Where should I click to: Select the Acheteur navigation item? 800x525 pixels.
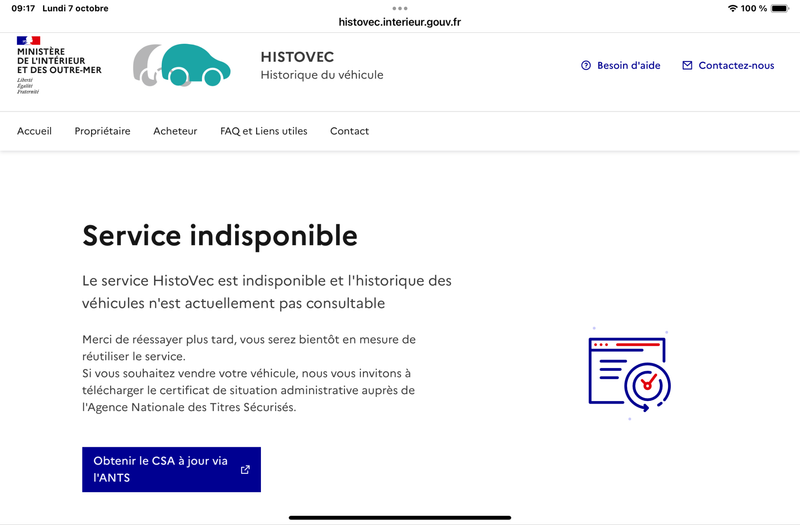click(x=175, y=131)
